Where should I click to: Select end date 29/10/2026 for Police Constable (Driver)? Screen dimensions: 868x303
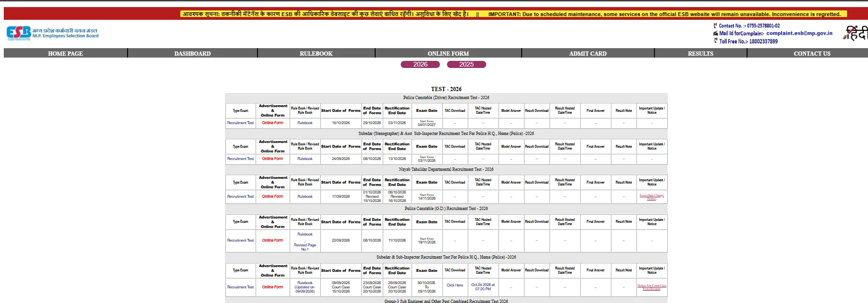tap(372, 123)
